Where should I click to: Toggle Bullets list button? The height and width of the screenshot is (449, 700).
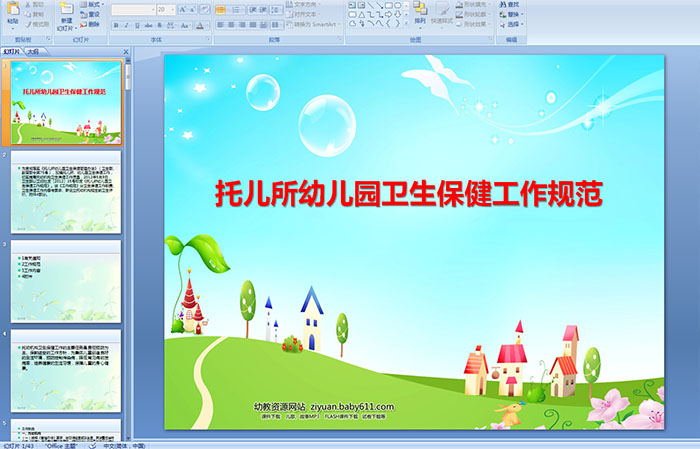(223, 9)
